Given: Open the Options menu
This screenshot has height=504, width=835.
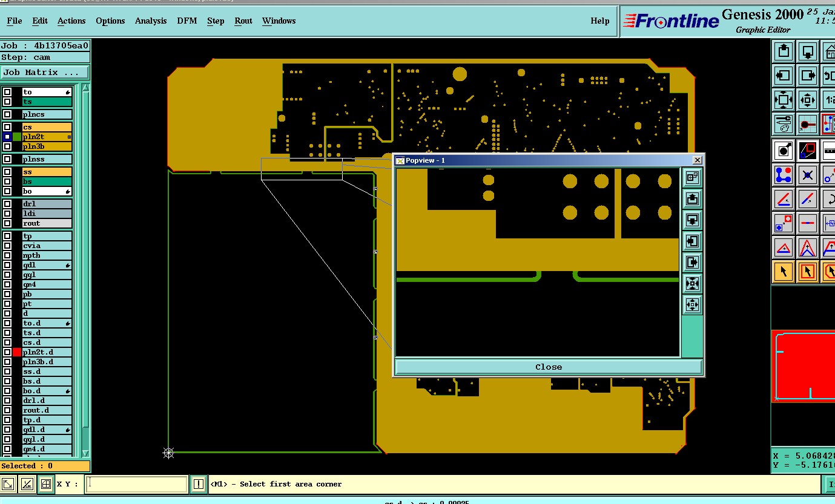Looking at the screenshot, I should tap(110, 21).
